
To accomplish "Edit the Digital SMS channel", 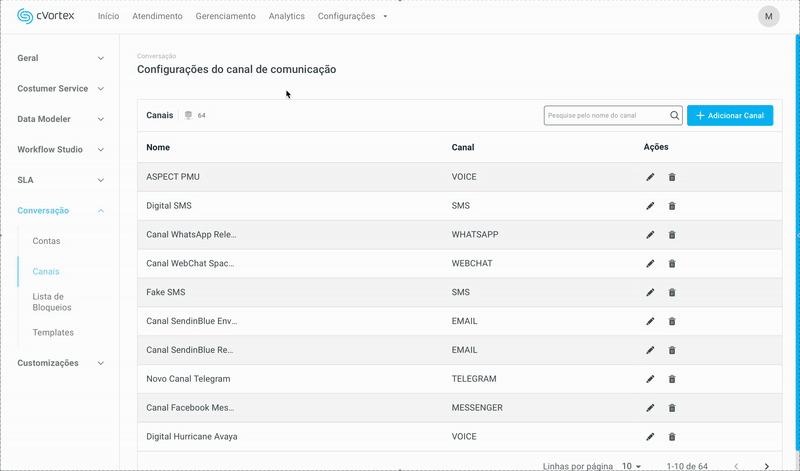I will pyautogui.click(x=650, y=206).
